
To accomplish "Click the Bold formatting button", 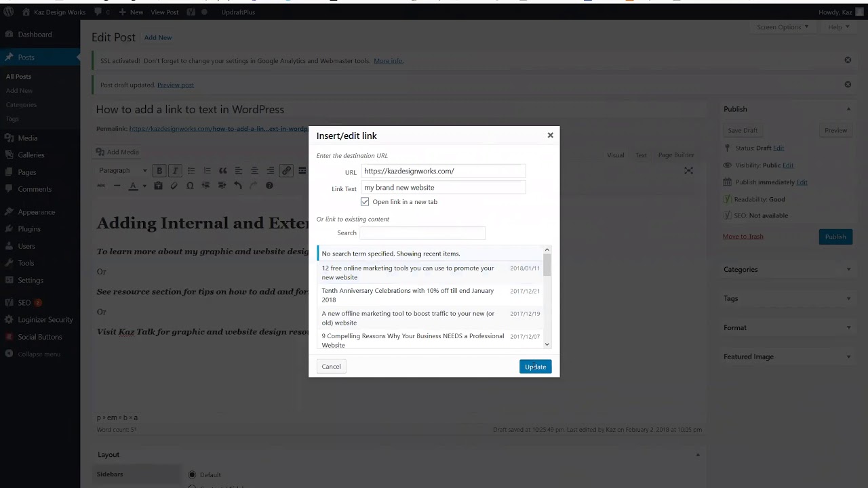I will point(159,171).
